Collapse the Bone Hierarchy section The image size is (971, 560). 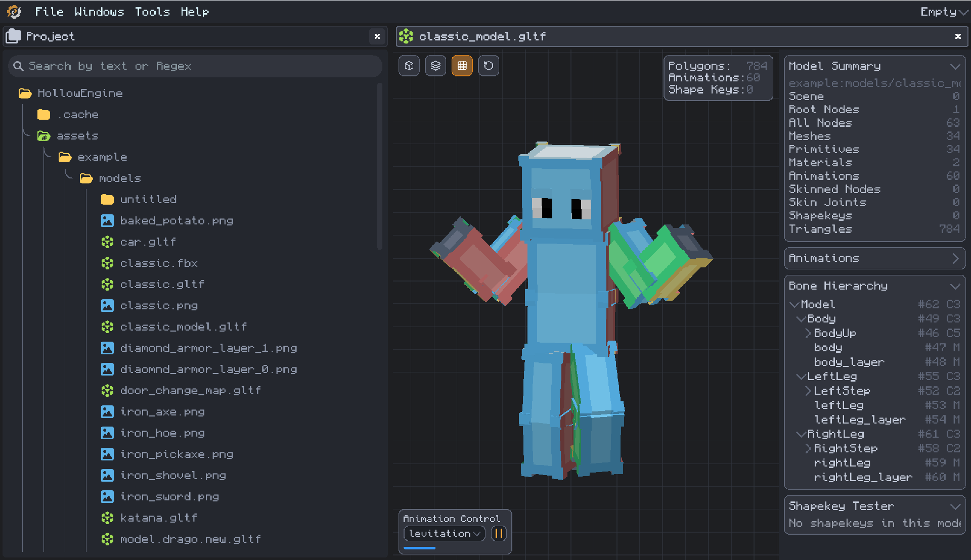pyautogui.click(x=955, y=286)
